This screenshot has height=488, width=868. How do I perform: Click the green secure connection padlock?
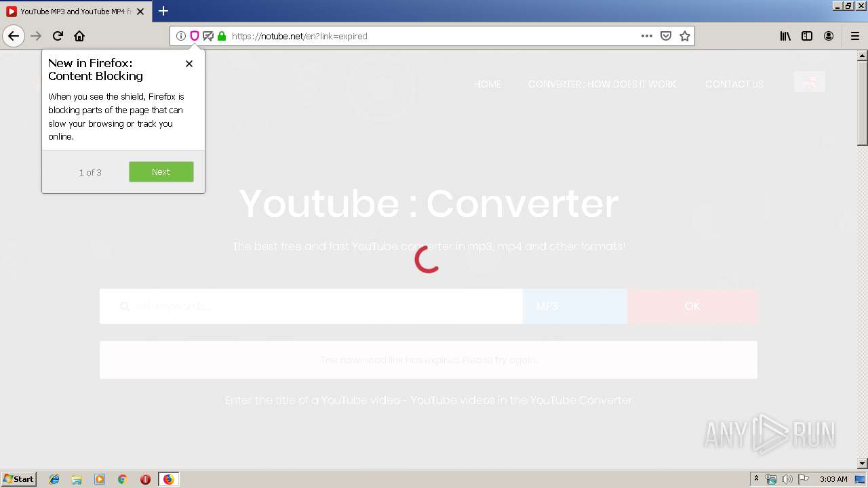[222, 36]
